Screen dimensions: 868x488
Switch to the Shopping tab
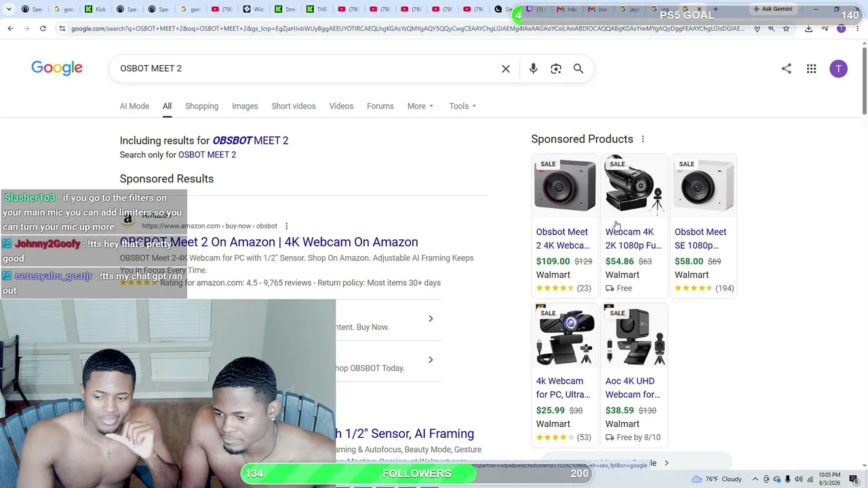(201, 106)
